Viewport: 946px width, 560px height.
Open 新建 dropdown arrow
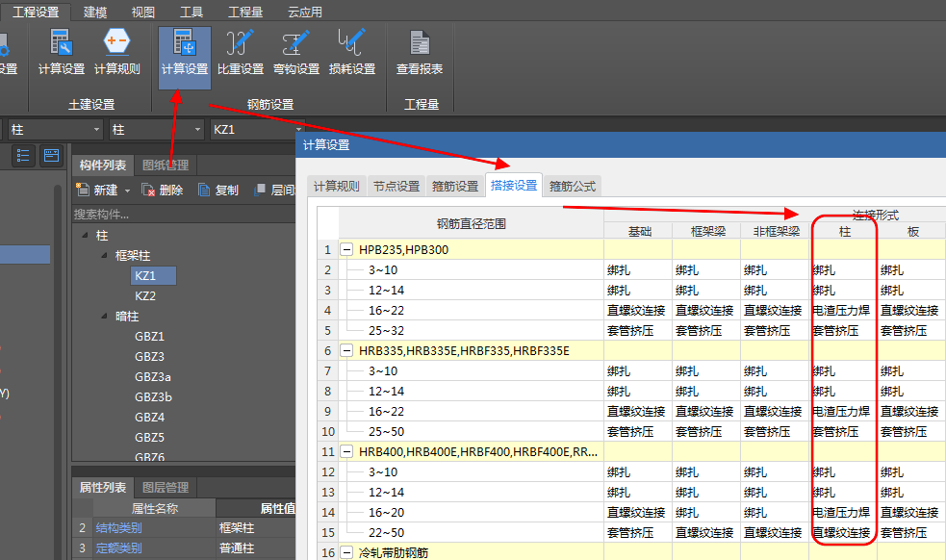127,191
